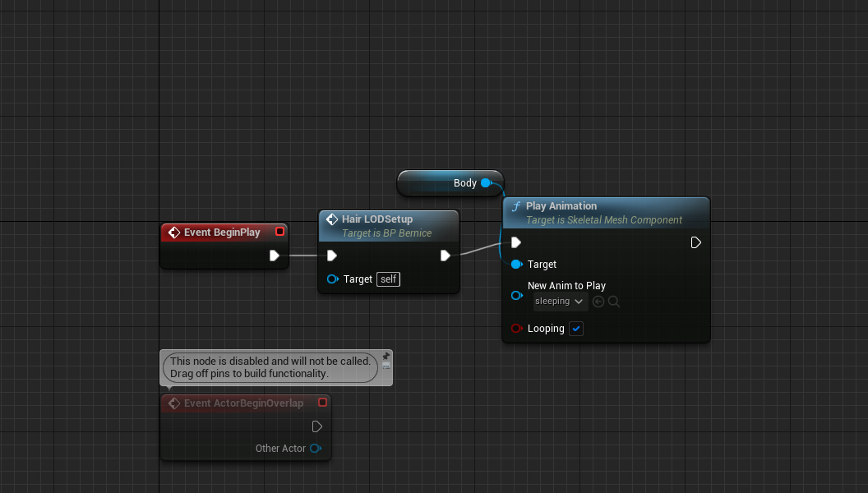
Task: Click the Play Animation exec input pin
Action: 516,242
